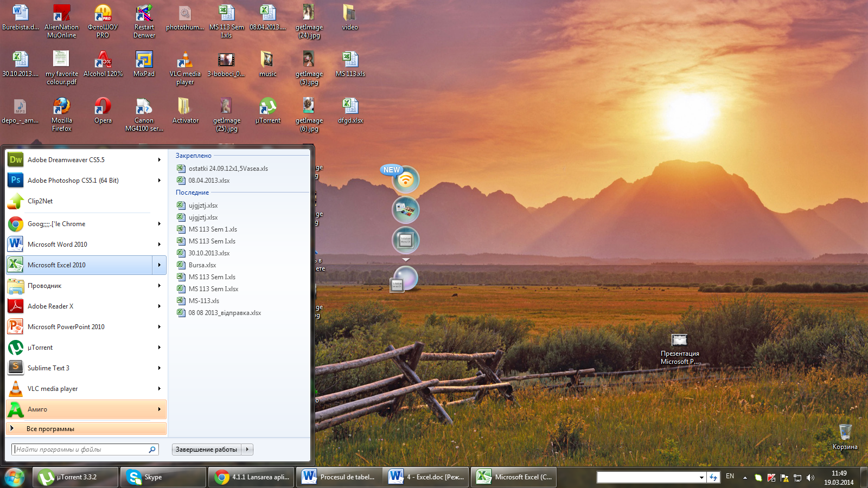Expand Word 2010 jump list arrow
This screenshot has height=488, width=868.
coord(159,245)
